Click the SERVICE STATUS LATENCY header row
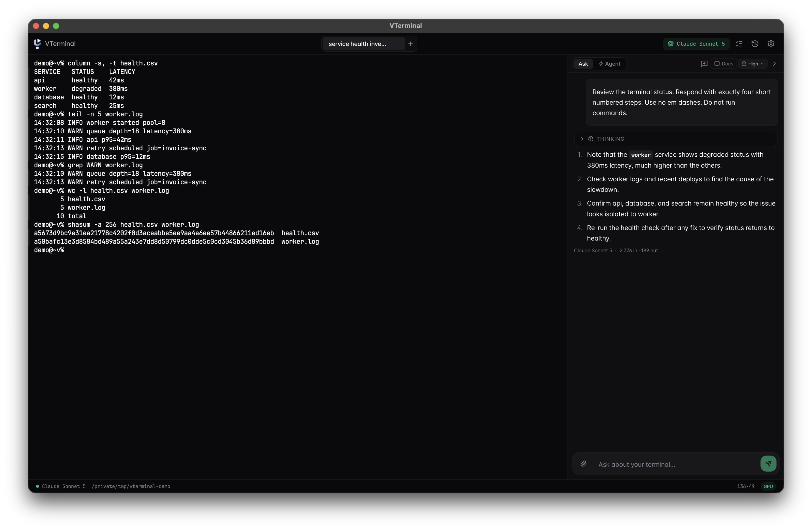 [84, 72]
